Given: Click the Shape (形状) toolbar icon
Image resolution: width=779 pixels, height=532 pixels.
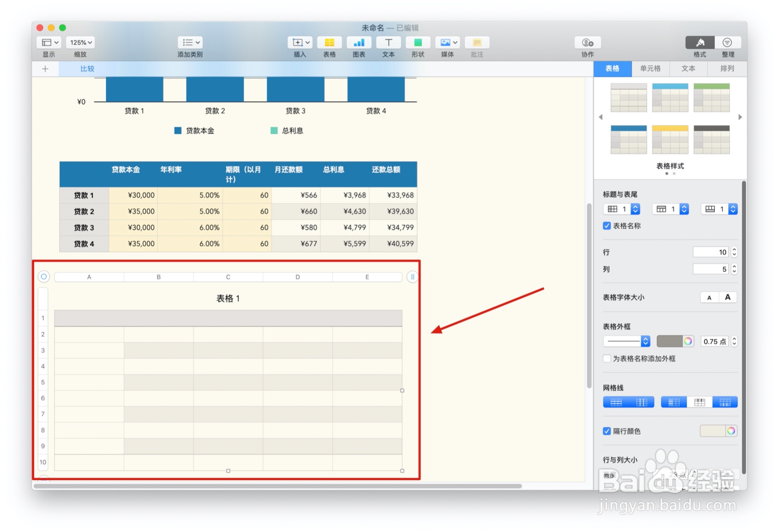Looking at the screenshot, I should [418, 42].
